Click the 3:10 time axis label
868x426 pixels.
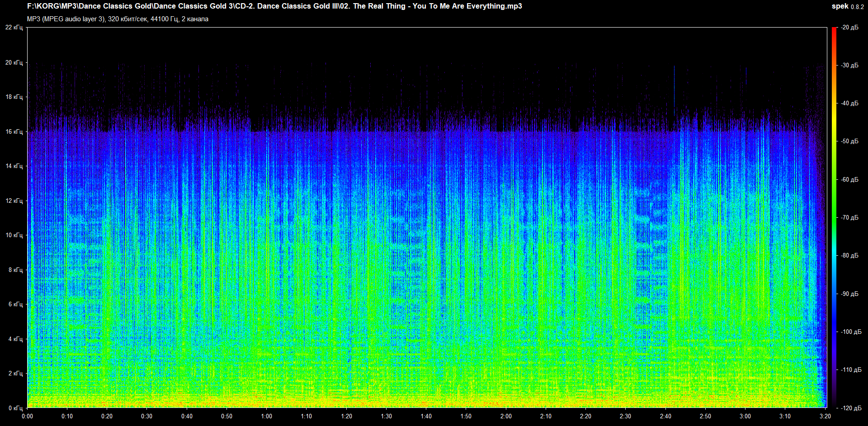(x=785, y=416)
